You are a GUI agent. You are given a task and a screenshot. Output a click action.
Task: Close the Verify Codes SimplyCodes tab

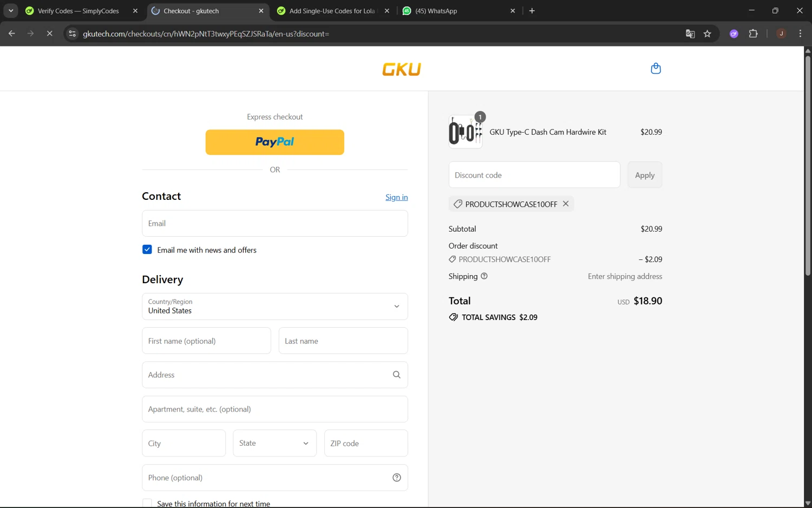[135, 11]
